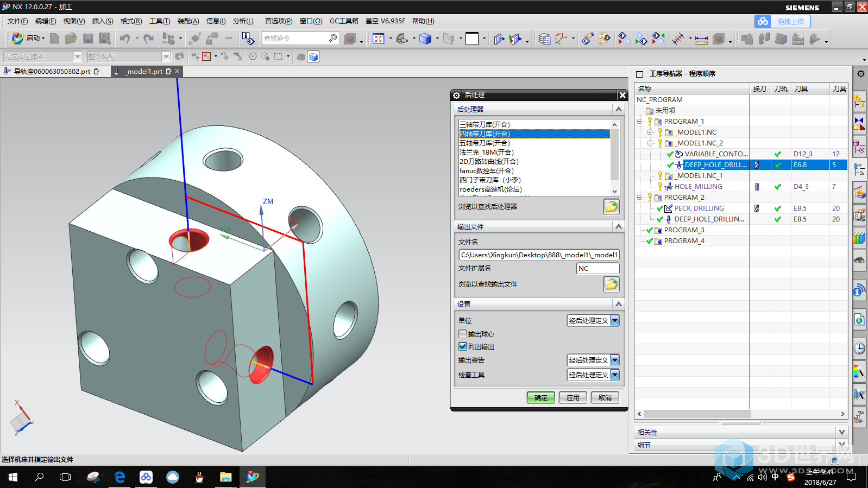Uncheck the 列出输出 checkbox

click(463, 346)
